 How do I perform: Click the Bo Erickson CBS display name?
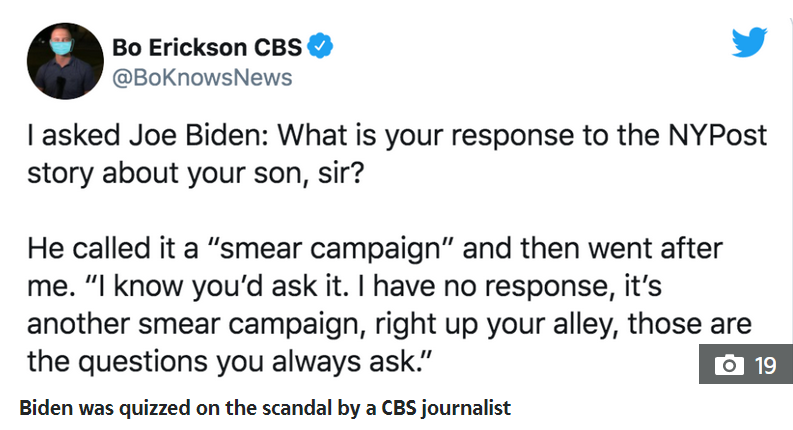point(207,48)
